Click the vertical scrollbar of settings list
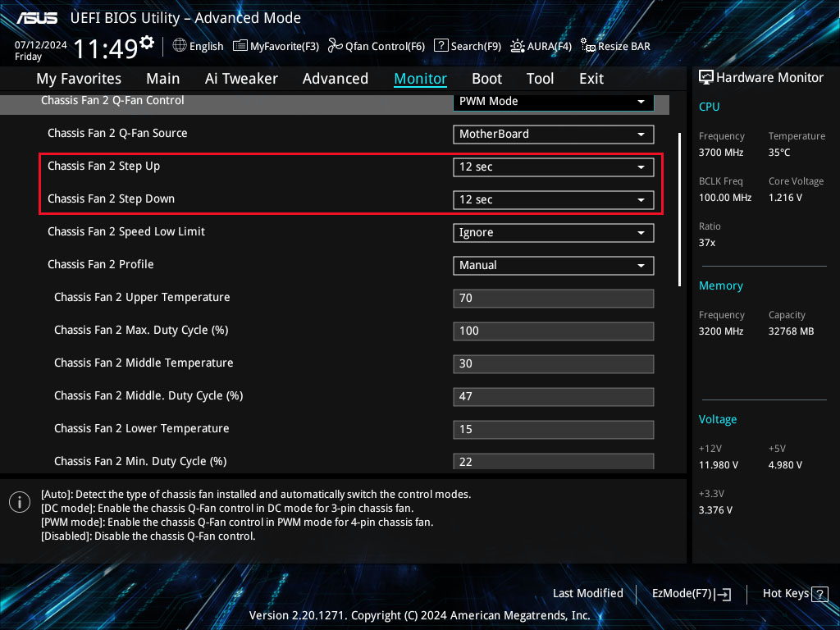The width and height of the screenshot is (840, 630). click(679, 209)
